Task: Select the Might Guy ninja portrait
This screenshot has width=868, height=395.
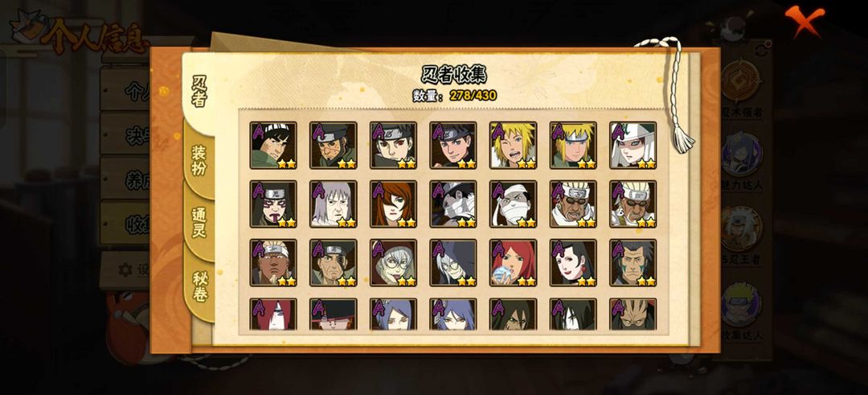Action: tap(273, 145)
